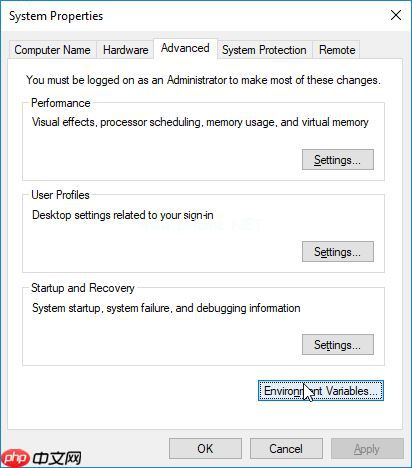The width and height of the screenshot is (412, 468).
Task: Open User Profiles Settings button
Action: click(x=338, y=252)
